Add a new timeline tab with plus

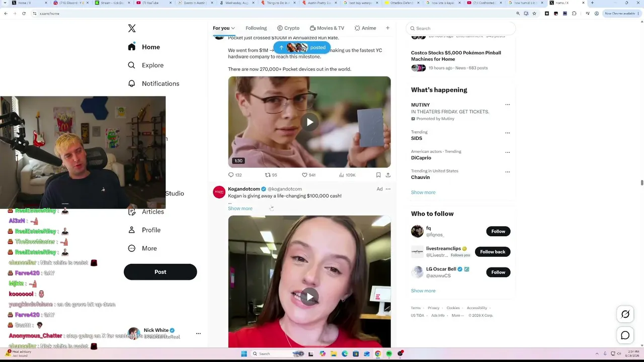click(x=387, y=28)
